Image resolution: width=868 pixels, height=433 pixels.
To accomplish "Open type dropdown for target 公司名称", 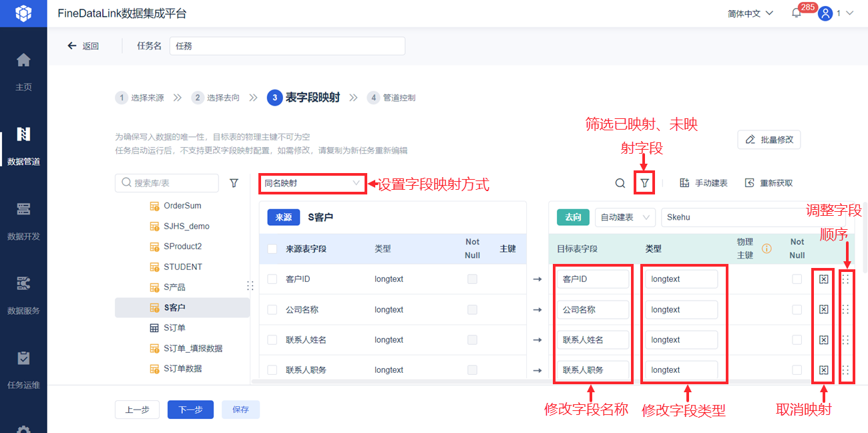I will tap(682, 309).
